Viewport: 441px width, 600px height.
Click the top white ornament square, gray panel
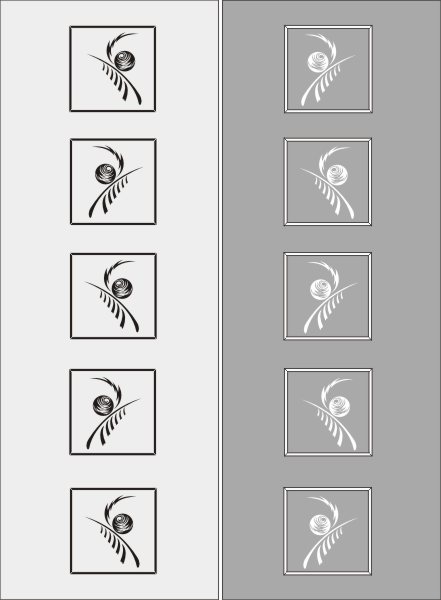(x=328, y=69)
